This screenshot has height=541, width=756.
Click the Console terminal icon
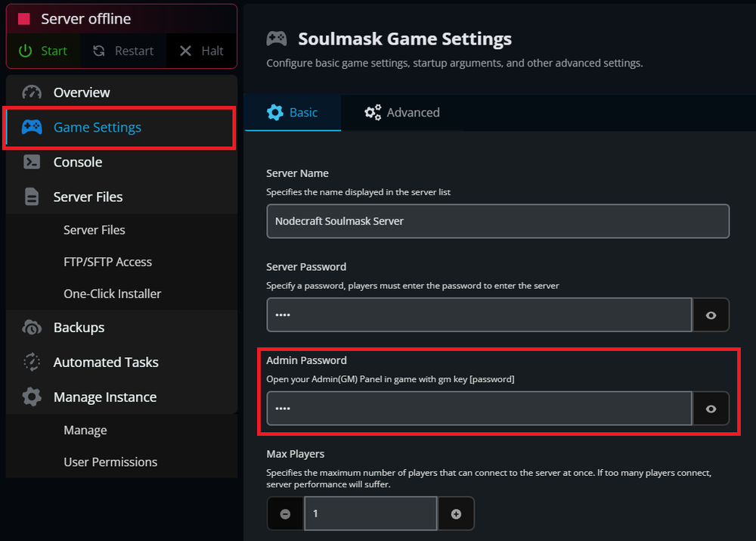tap(32, 162)
